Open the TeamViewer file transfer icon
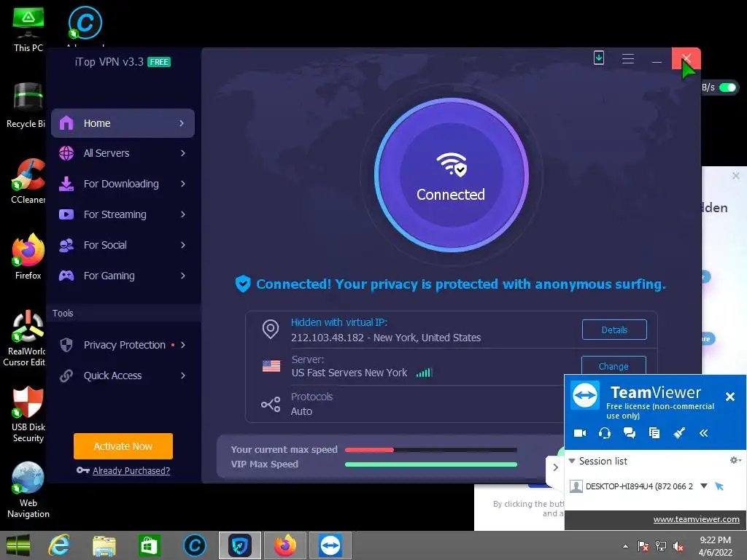This screenshot has width=747, height=560. pos(654,433)
